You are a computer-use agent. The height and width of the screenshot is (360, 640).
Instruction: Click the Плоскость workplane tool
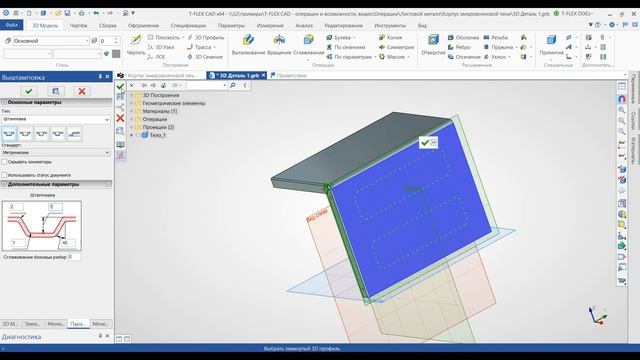coord(164,38)
